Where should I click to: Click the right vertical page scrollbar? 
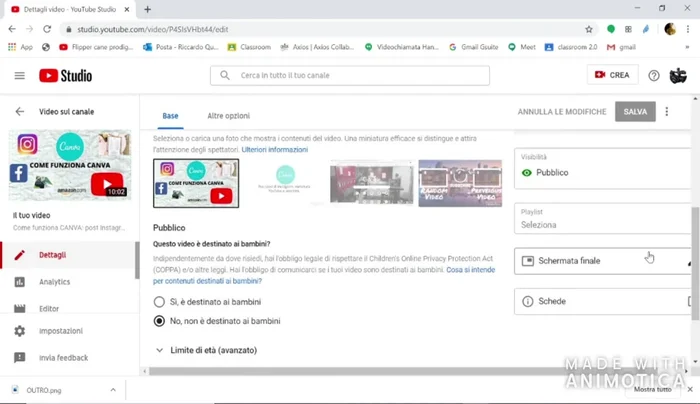pos(695,263)
